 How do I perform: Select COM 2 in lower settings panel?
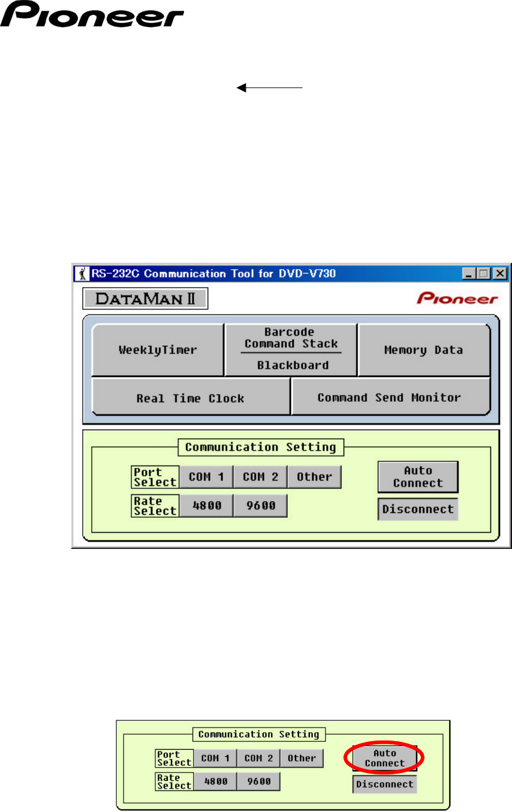click(x=258, y=758)
